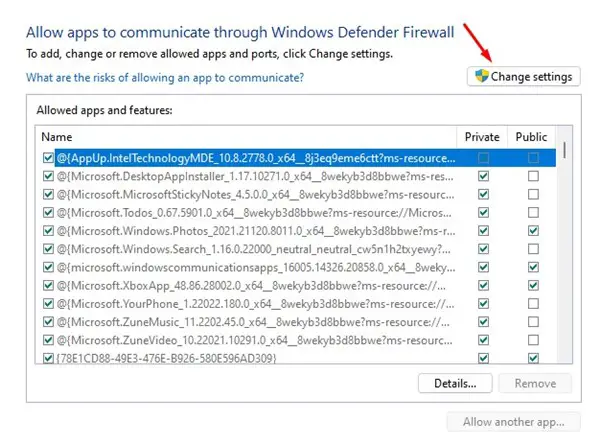This screenshot has height=444, width=600.
Task: Select the Microsoft.DesktopAppInstaller entry text
Action: [x=255, y=176]
